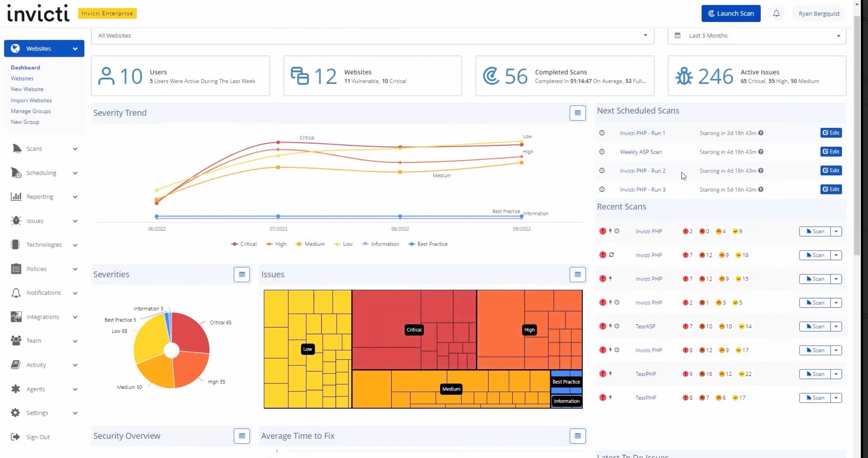Viewport: 868px width, 458px height.
Task: Click the Notifications bell icon in sidebar
Action: (16, 293)
